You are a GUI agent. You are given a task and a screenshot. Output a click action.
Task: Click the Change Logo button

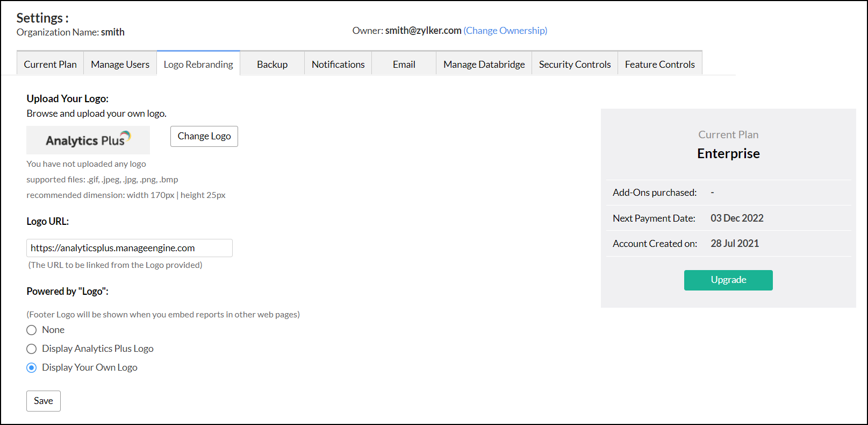(204, 136)
